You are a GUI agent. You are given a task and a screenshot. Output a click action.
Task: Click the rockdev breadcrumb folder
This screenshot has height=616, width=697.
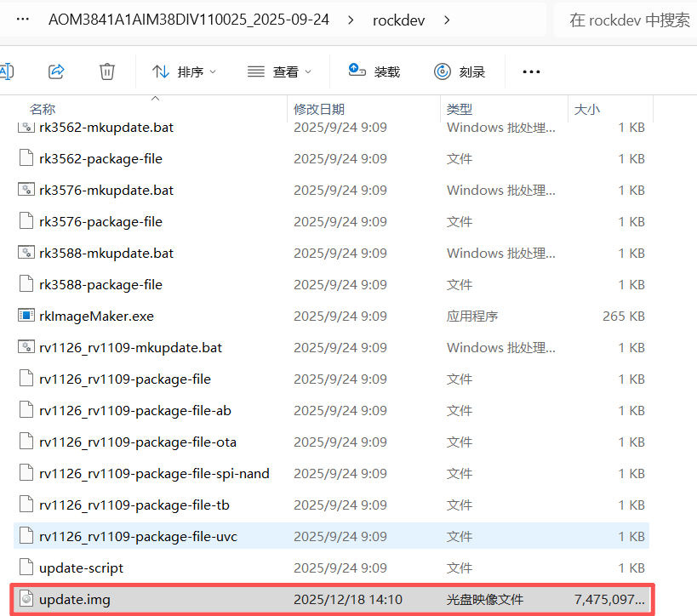(399, 20)
